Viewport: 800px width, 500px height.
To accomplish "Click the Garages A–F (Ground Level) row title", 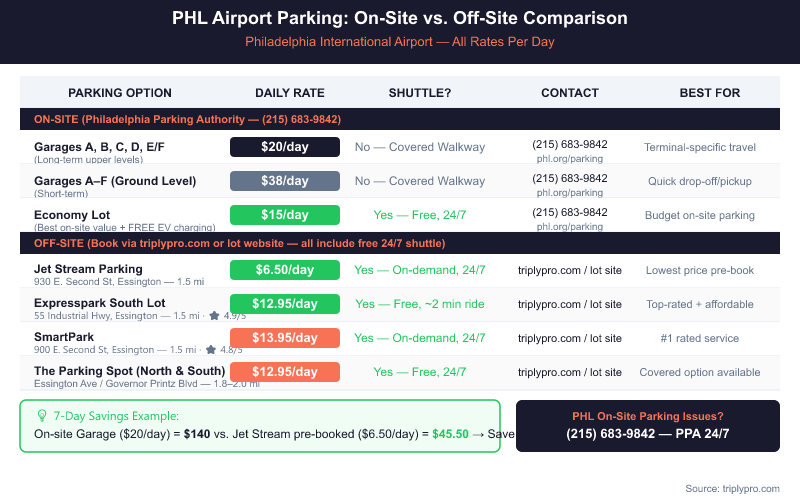I will [x=115, y=181].
